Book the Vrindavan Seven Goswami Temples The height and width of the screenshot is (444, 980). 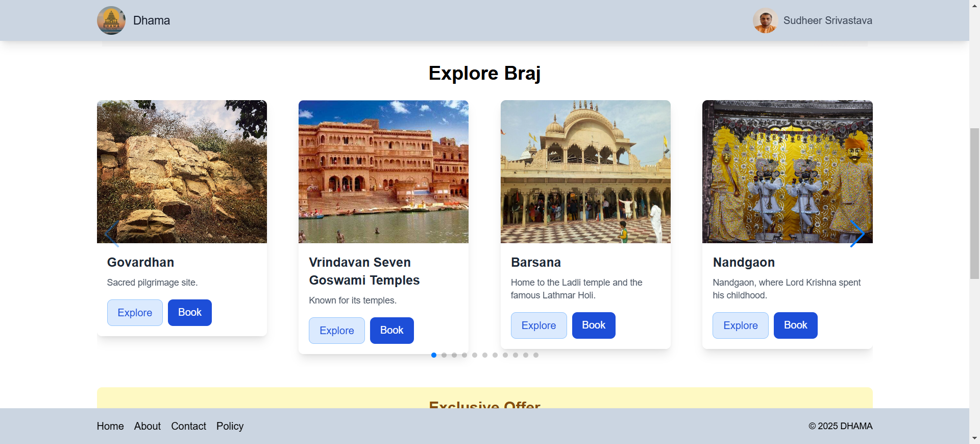(x=391, y=330)
